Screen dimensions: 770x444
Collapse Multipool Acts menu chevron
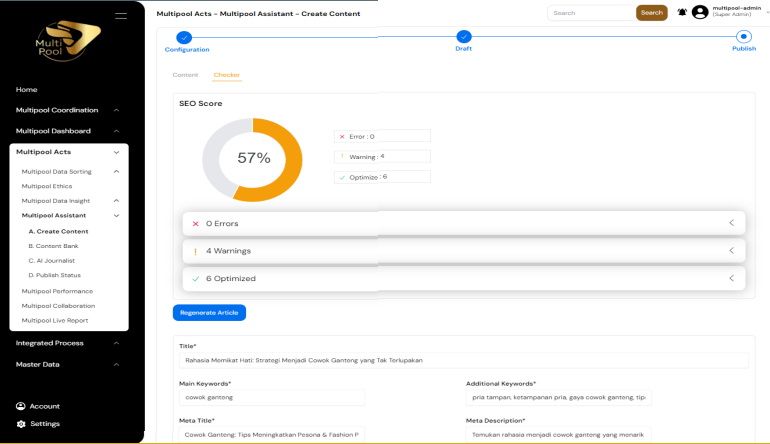pos(116,152)
